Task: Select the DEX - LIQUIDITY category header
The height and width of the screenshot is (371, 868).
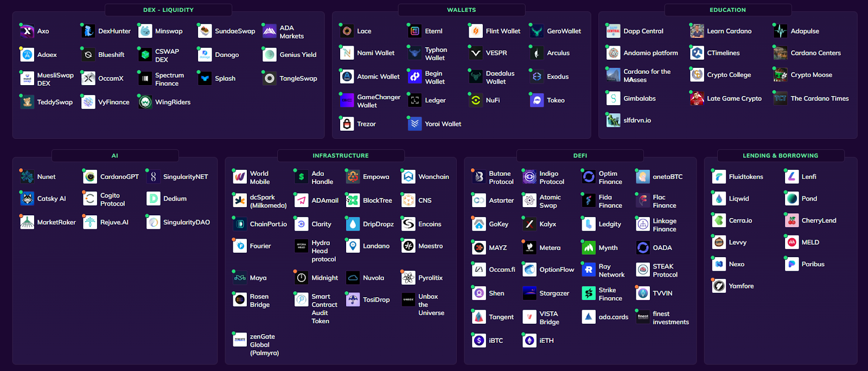Action: coord(168,10)
